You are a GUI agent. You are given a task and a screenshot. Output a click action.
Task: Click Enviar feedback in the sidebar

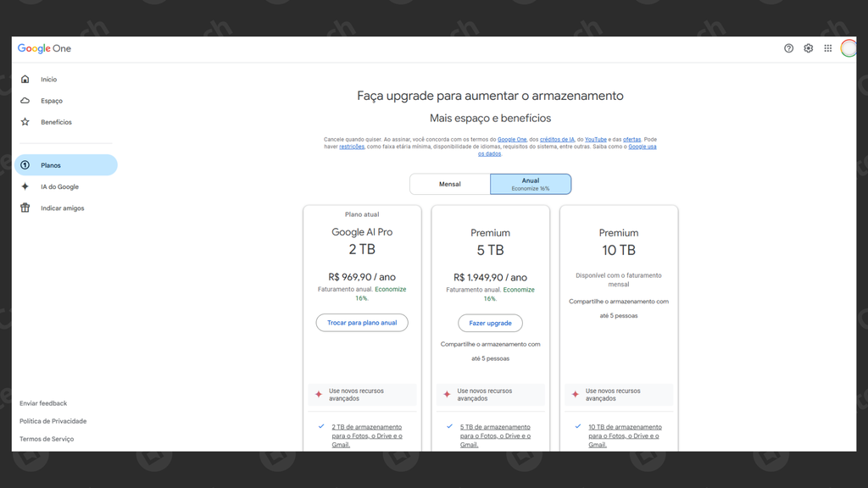[43, 403]
